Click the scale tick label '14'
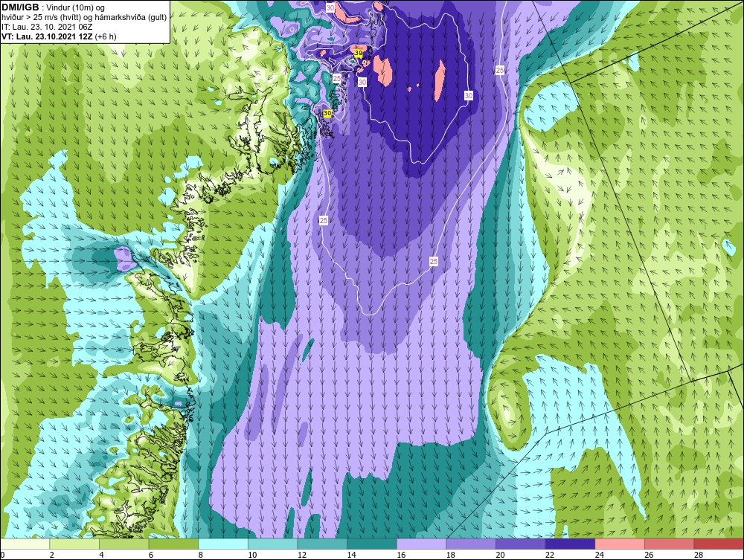744x560 pixels. click(x=351, y=555)
